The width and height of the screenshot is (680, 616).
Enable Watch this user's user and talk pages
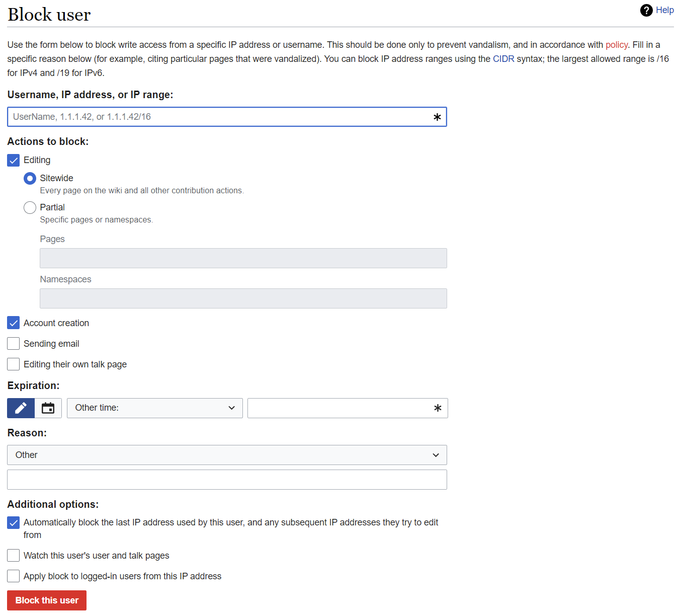click(14, 556)
